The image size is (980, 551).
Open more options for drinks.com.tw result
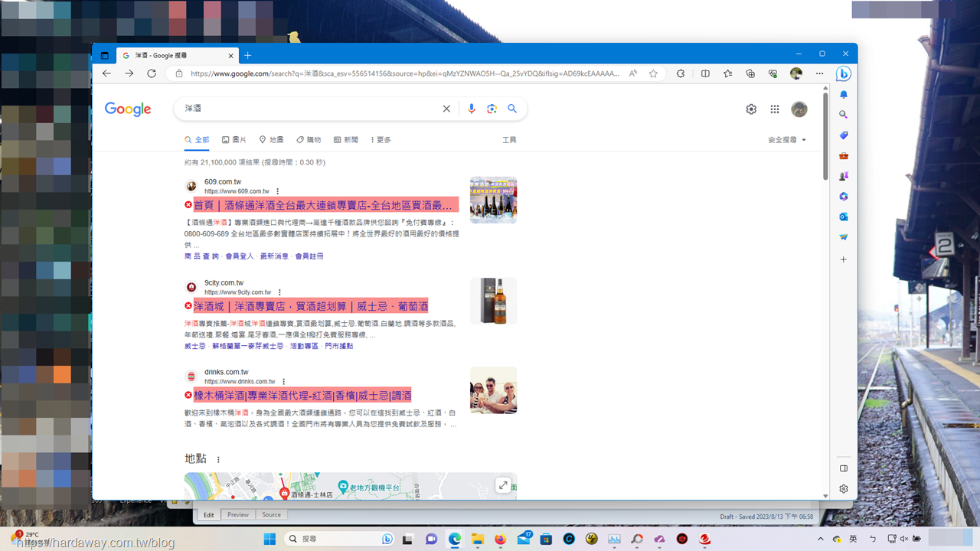pyautogui.click(x=284, y=382)
